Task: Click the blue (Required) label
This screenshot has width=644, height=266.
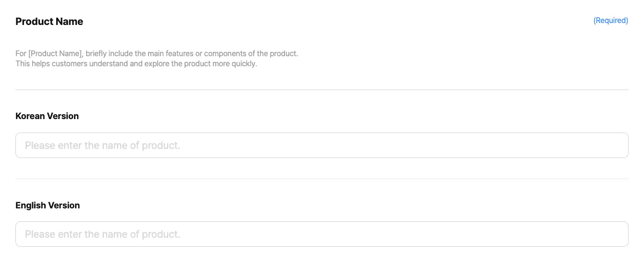Action: [x=610, y=21]
